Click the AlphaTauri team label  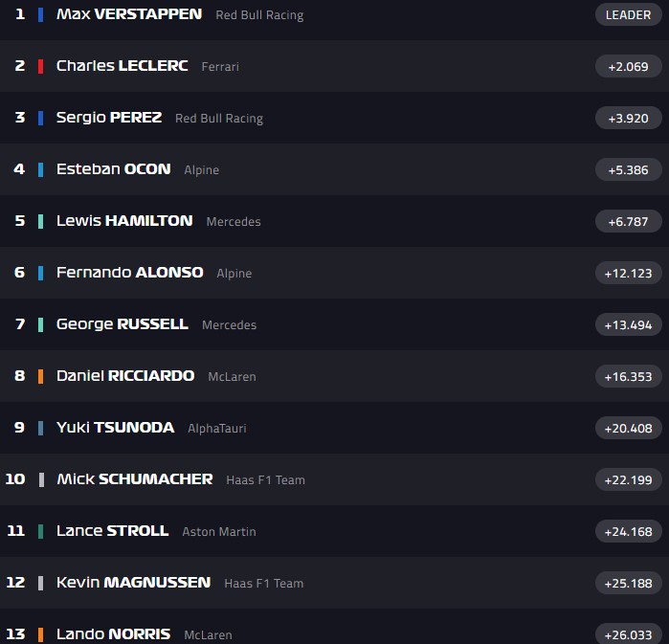click(217, 428)
